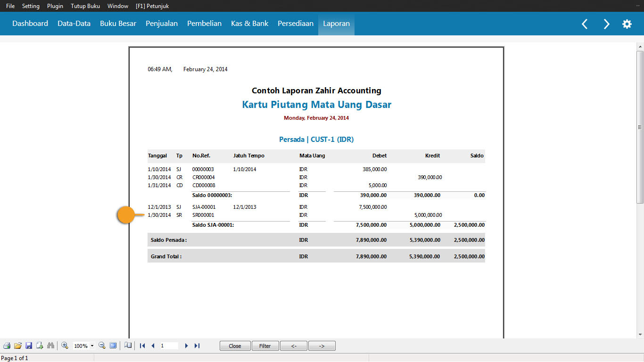Click the save floppy disk icon
644x362 pixels.
pos(29,346)
